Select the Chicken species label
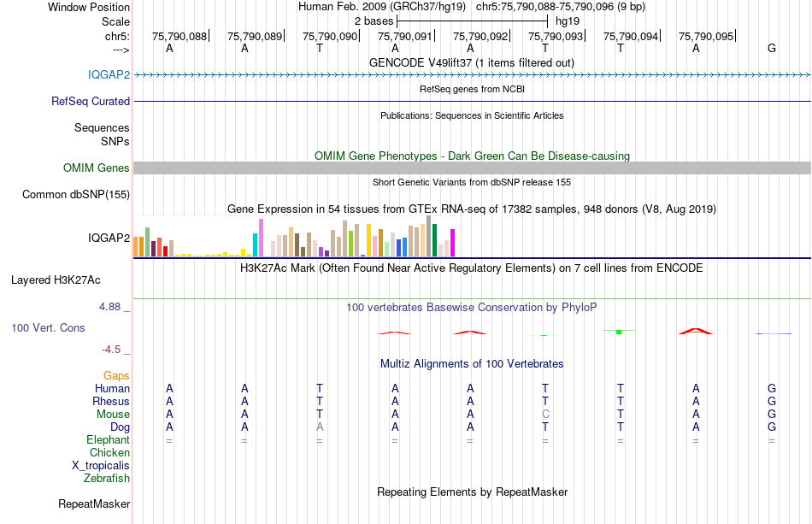The width and height of the screenshot is (812, 524). [x=109, y=452]
